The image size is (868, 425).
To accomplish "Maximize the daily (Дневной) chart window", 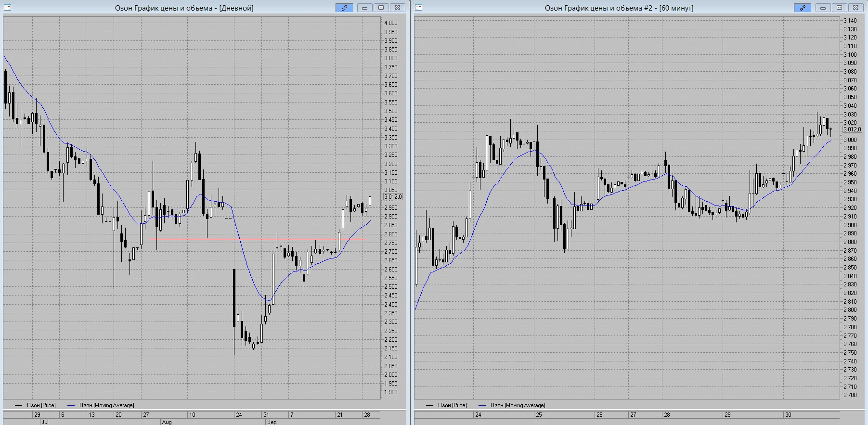I will click(x=381, y=8).
